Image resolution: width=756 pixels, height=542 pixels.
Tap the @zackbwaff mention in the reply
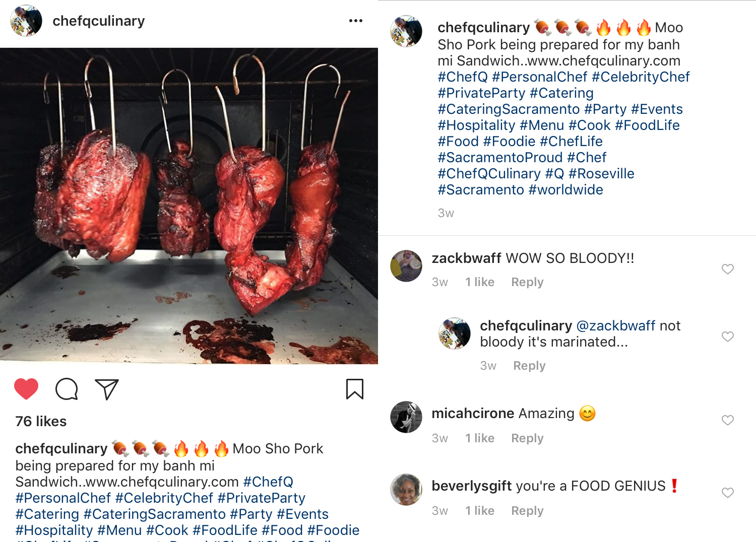(615, 326)
